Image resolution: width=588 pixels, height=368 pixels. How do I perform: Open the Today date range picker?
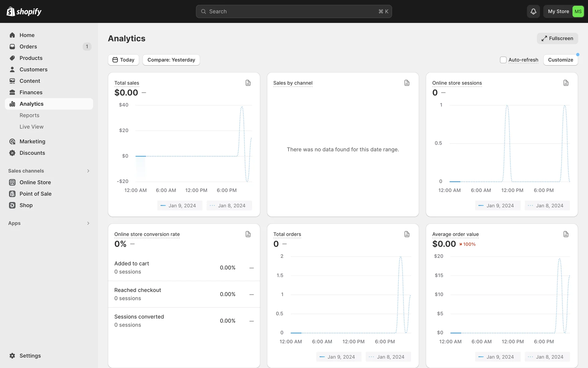123,60
